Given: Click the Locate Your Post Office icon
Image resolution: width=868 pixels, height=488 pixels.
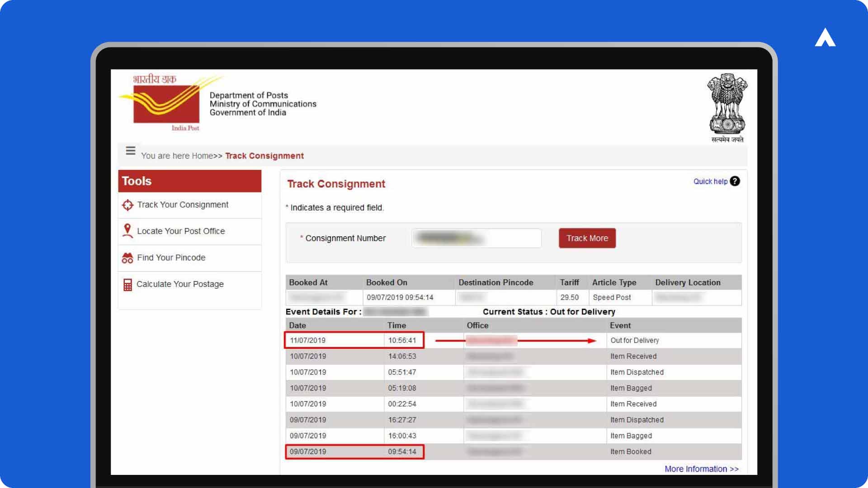Looking at the screenshot, I should pyautogui.click(x=127, y=230).
